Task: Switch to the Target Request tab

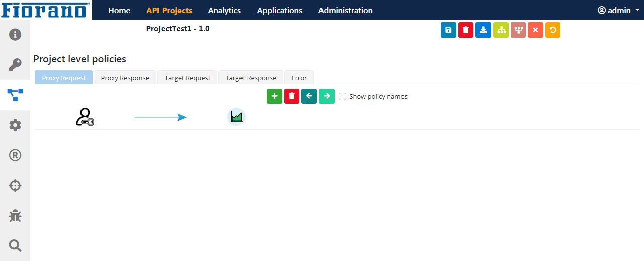Action: point(187,78)
